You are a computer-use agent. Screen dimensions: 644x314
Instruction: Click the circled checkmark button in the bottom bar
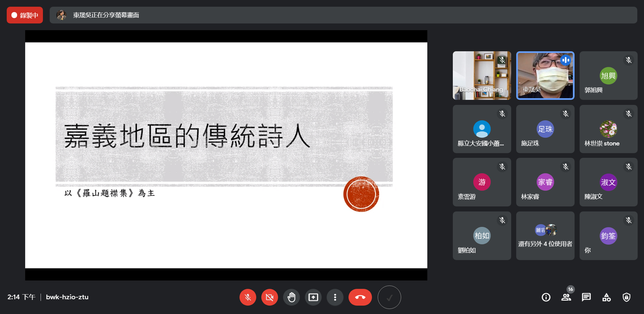pos(389,297)
